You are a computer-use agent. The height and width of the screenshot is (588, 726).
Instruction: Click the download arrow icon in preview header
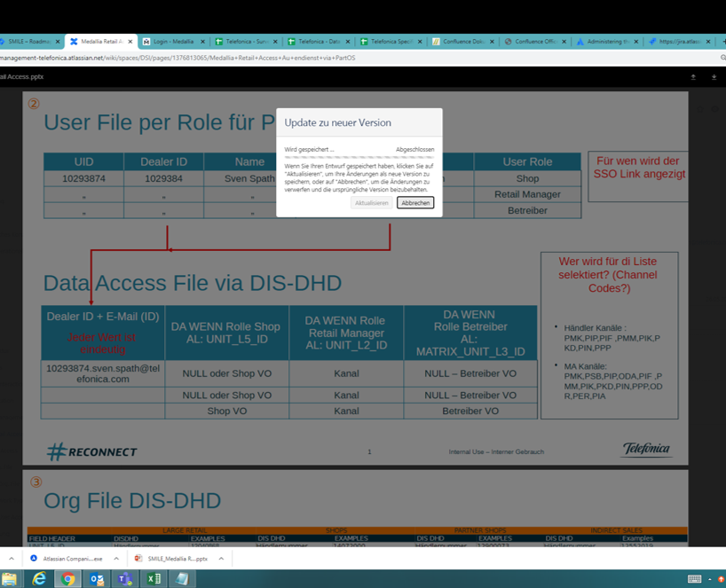click(x=714, y=77)
